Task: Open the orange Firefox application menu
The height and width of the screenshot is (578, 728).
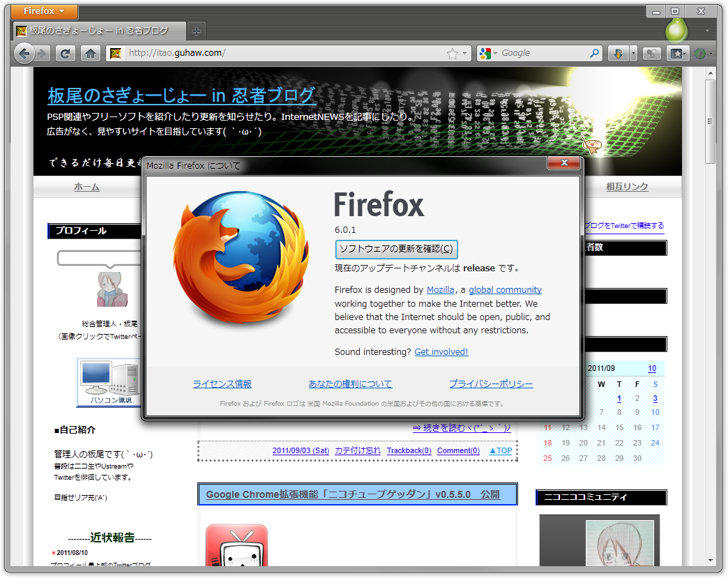Action: click(44, 10)
